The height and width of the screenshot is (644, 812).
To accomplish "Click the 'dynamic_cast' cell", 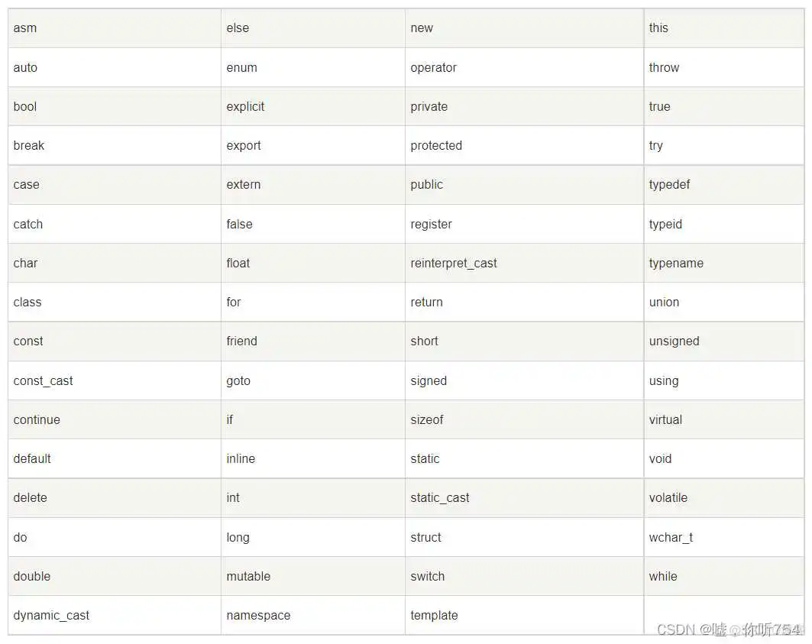I will (115, 616).
